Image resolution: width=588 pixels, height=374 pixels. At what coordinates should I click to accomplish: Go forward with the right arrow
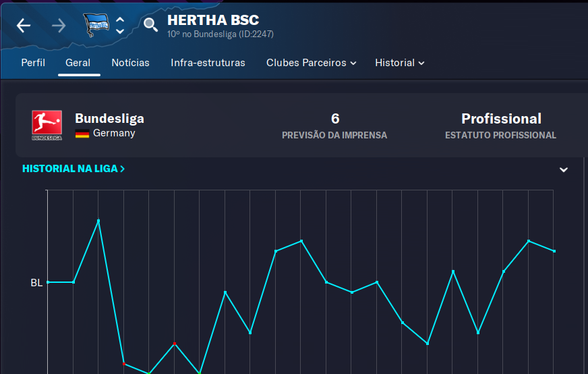59,26
